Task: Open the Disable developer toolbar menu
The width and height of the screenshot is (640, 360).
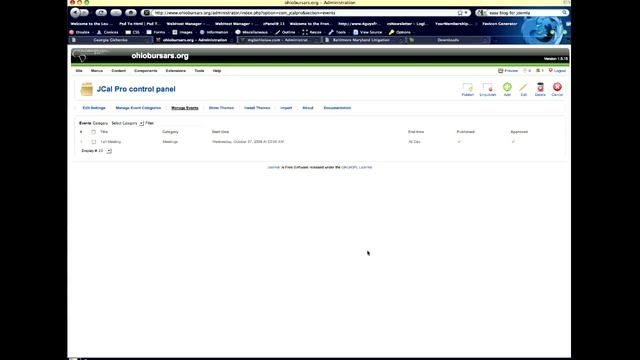Action: tap(80, 32)
